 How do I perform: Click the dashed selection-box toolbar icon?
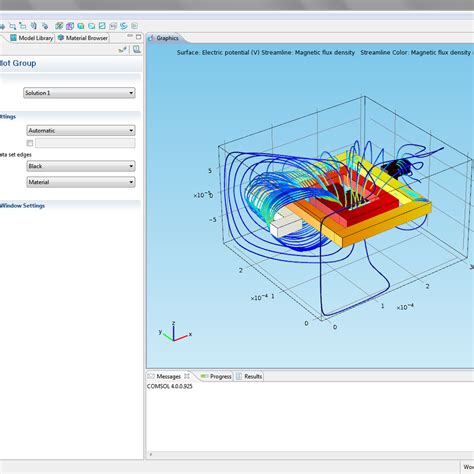point(12,26)
